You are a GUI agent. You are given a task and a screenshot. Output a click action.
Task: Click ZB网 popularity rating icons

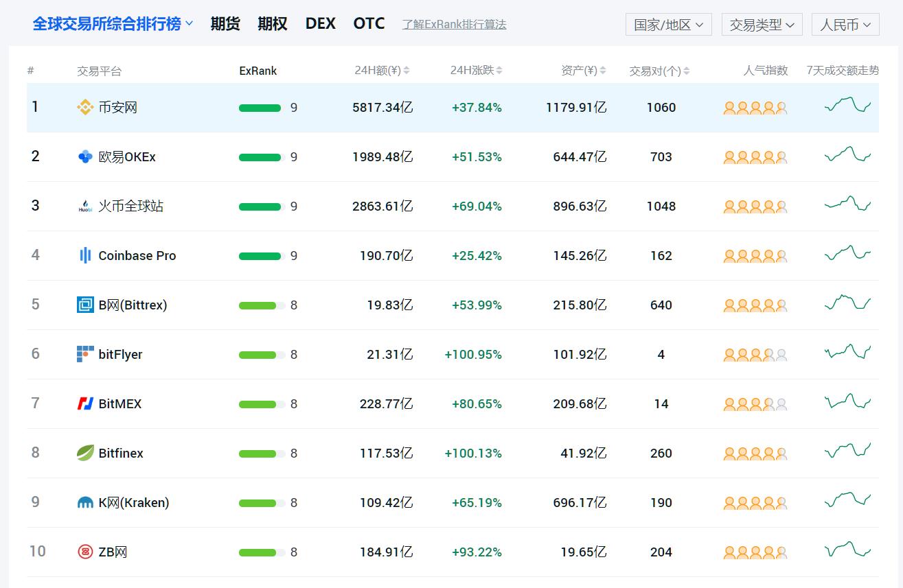(755, 552)
